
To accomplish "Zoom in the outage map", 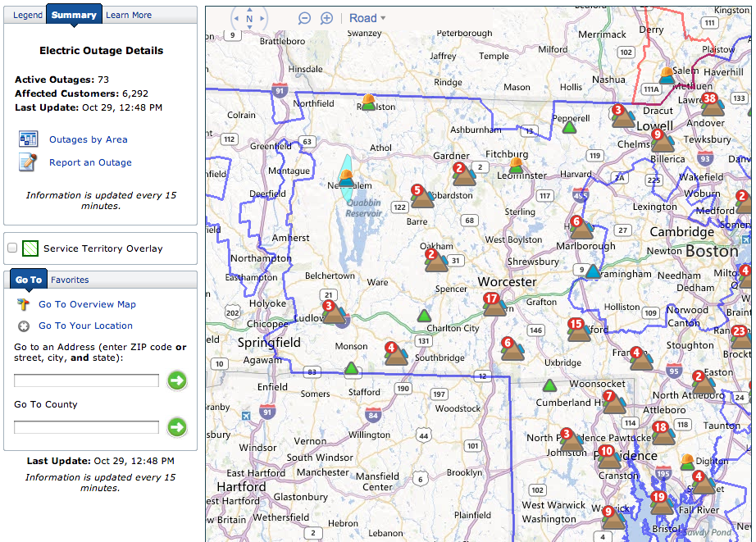I will [x=326, y=18].
